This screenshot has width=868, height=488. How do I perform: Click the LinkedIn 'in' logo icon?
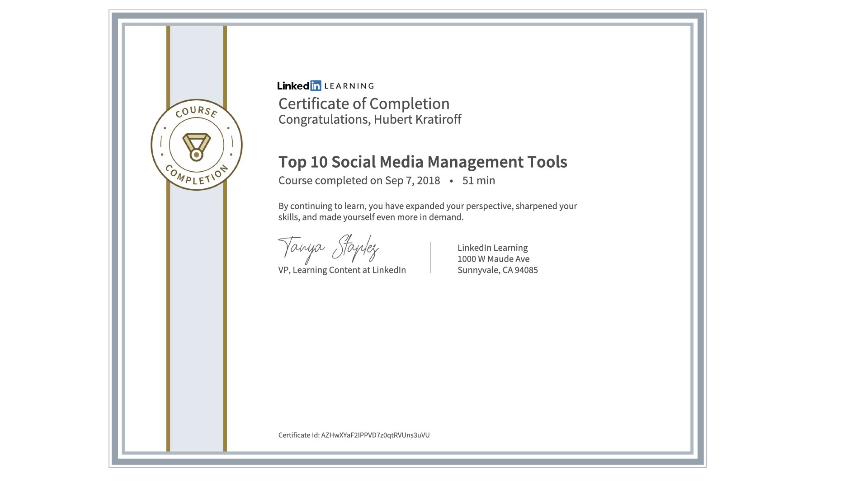coord(316,86)
